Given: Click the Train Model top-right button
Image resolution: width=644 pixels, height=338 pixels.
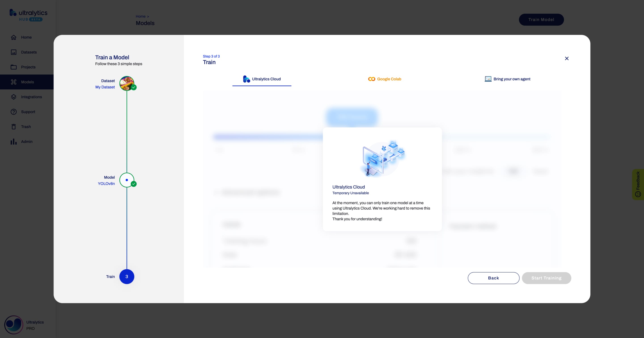Looking at the screenshot, I should tap(541, 19).
